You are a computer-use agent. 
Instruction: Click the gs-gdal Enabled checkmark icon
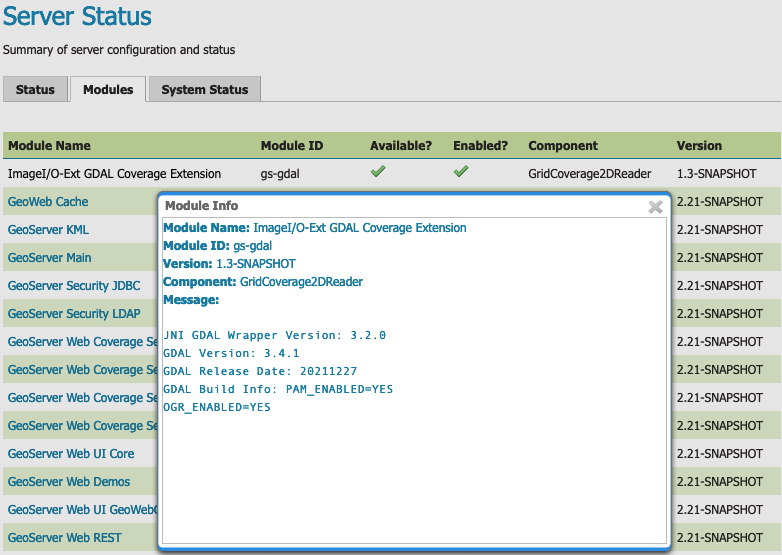coord(460,172)
